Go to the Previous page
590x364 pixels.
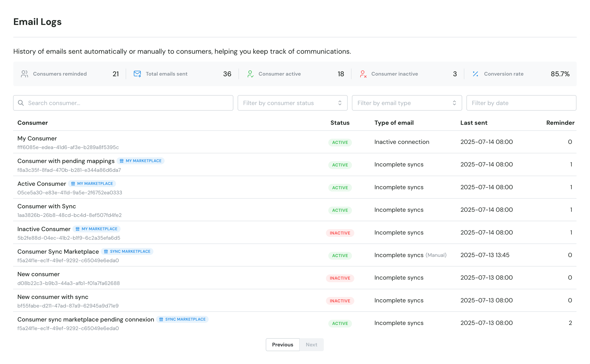(x=283, y=345)
